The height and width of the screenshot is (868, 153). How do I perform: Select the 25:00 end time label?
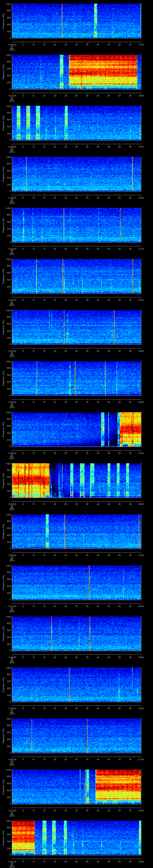coord(141,453)
